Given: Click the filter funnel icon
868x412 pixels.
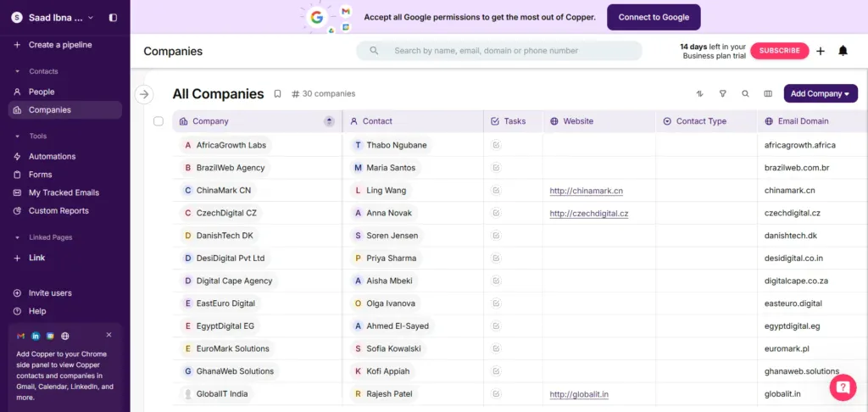Looking at the screenshot, I should click(723, 94).
